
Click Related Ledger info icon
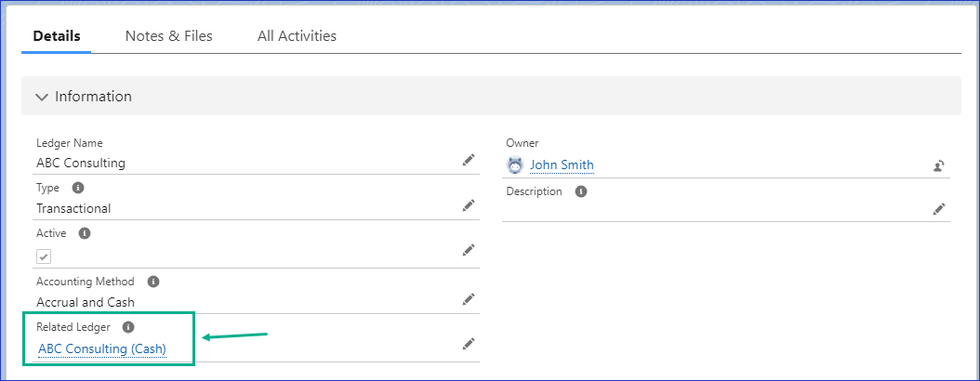click(128, 327)
